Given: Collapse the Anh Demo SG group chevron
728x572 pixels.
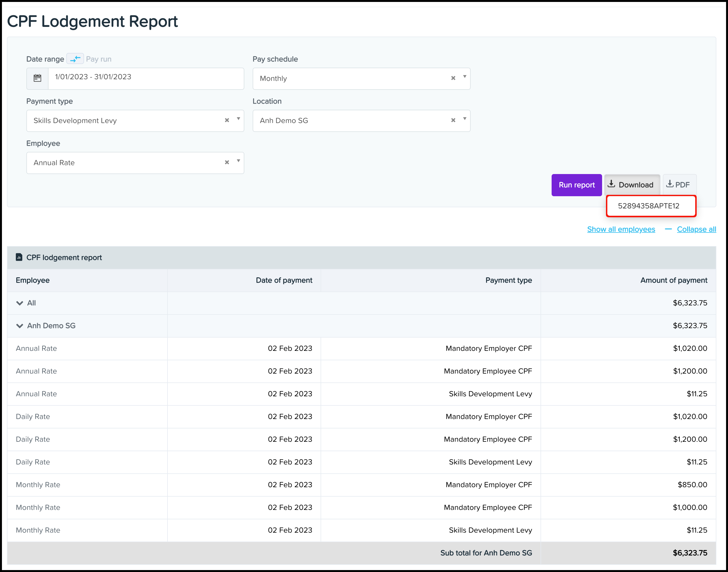Looking at the screenshot, I should [19, 326].
